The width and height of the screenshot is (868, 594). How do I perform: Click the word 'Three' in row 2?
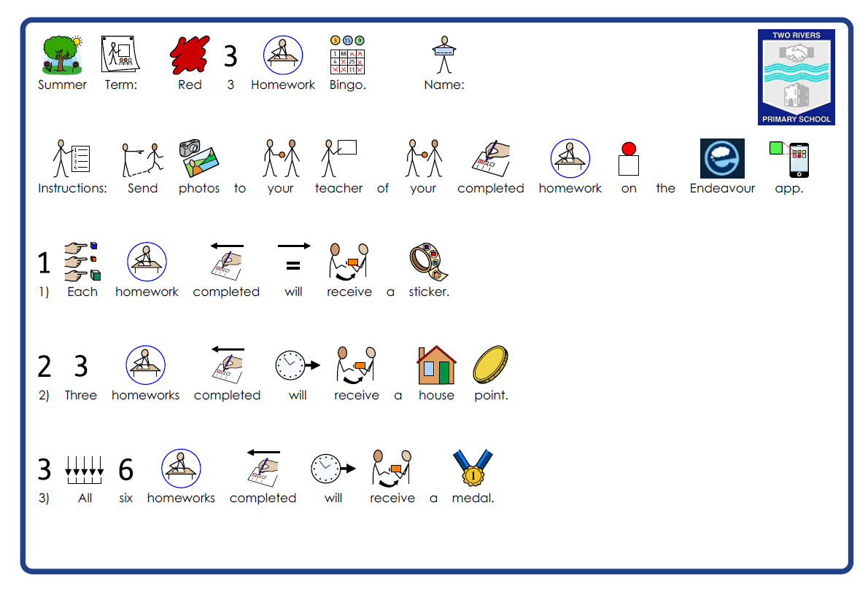tap(81, 396)
